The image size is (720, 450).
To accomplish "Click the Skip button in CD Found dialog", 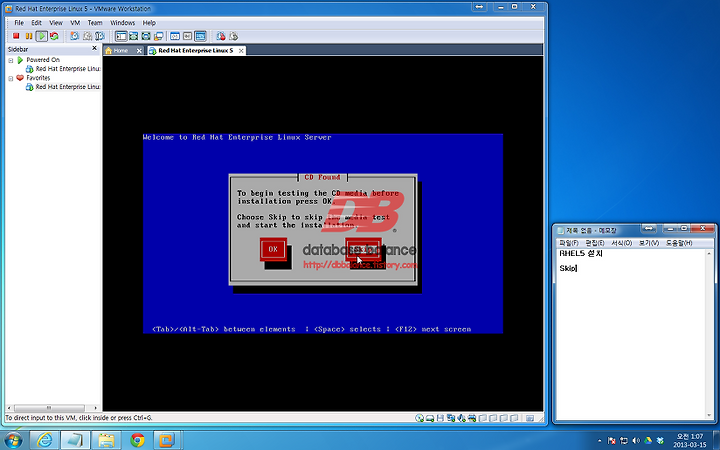I will pyautogui.click(x=363, y=249).
